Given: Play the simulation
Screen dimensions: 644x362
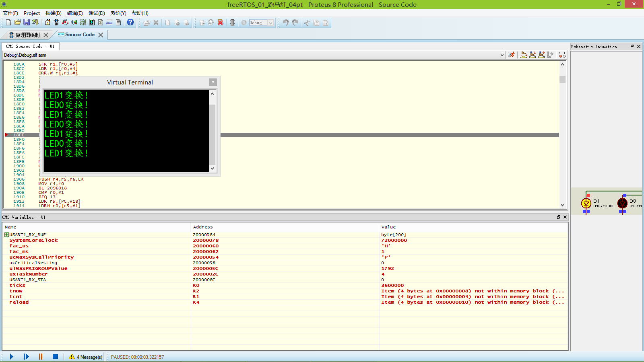Looking at the screenshot, I should pos(12,356).
